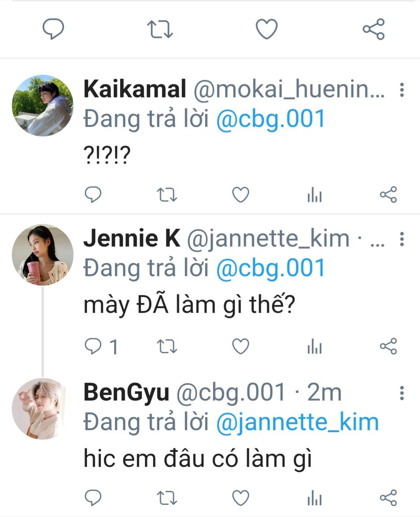Image resolution: width=420 pixels, height=517 pixels.
Task: Open more options on Jennie K's reply
Action: pos(402,239)
